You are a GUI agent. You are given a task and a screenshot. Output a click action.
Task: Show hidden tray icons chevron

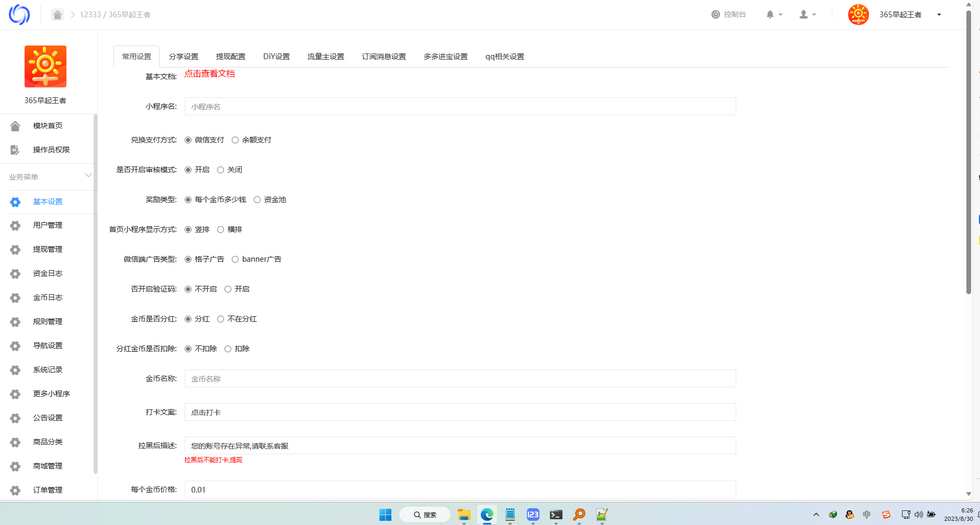coord(816,515)
